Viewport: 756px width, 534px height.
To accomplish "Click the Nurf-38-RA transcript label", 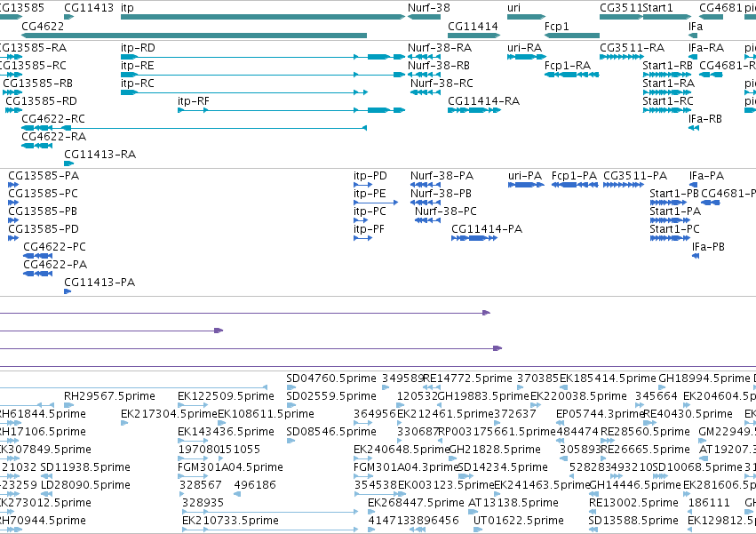I will [x=440, y=48].
